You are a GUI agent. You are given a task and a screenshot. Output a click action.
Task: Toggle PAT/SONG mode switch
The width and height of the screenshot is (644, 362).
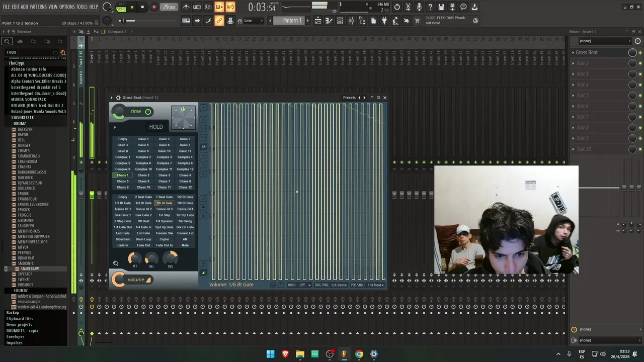121,7
